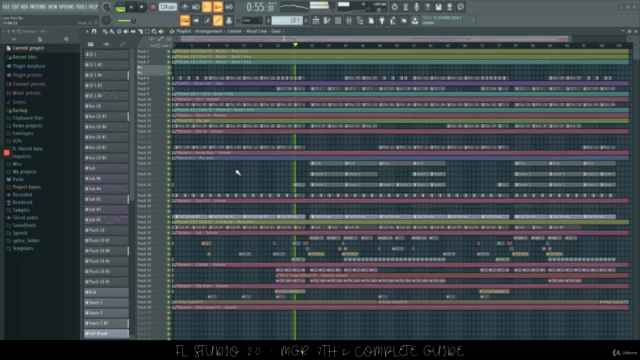Viewport: 640px width, 360px height.
Task: Select the paint brush tool in playlist
Action: [112, 31]
